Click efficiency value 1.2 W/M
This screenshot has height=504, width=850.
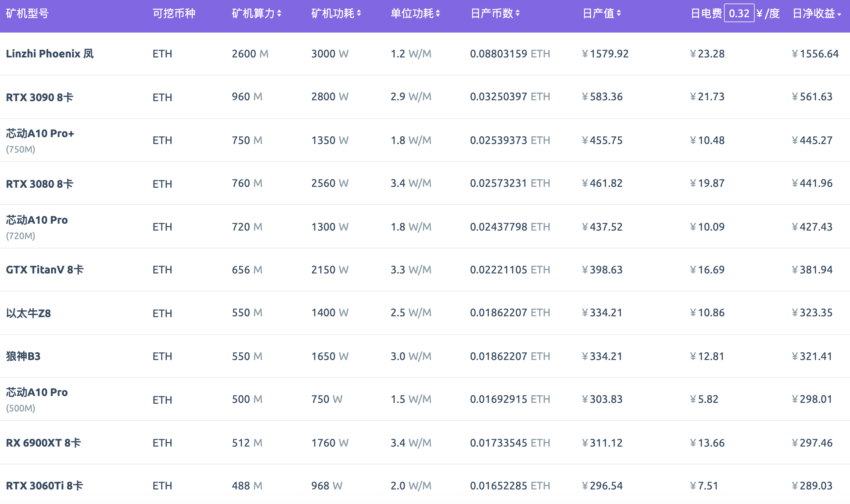point(411,54)
